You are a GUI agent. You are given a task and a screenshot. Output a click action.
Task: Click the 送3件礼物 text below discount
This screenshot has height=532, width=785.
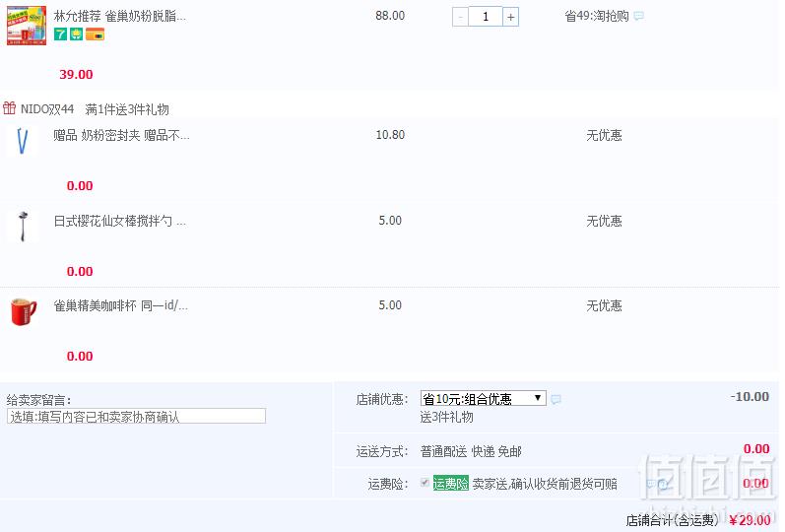click(446, 417)
